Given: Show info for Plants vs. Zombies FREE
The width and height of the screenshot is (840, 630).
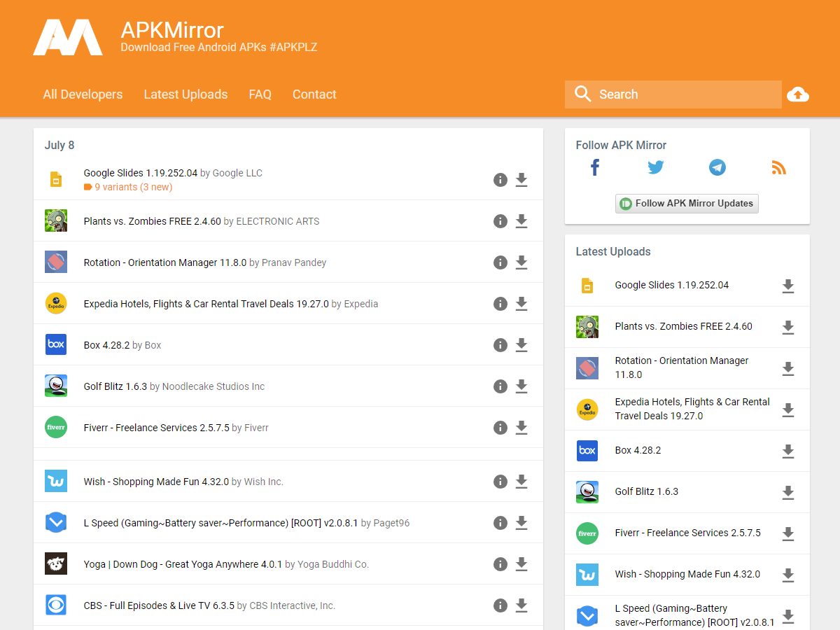Looking at the screenshot, I should click(500, 221).
